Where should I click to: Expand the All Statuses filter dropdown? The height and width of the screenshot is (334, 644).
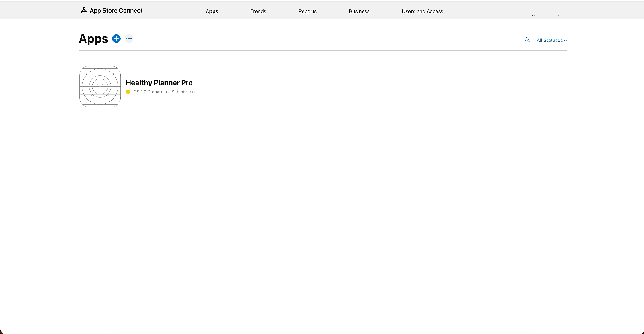click(552, 41)
